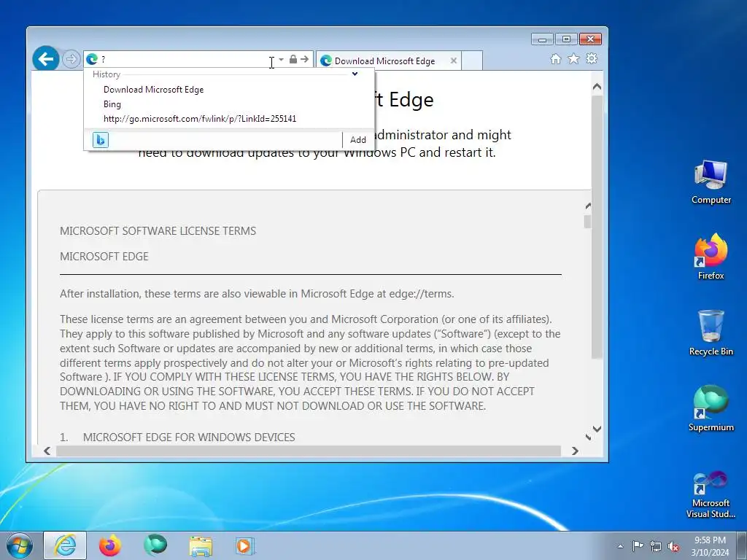Select 'Download Microsoft Edge' history suggestion
The width and height of the screenshot is (747, 560).
tap(153, 90)
